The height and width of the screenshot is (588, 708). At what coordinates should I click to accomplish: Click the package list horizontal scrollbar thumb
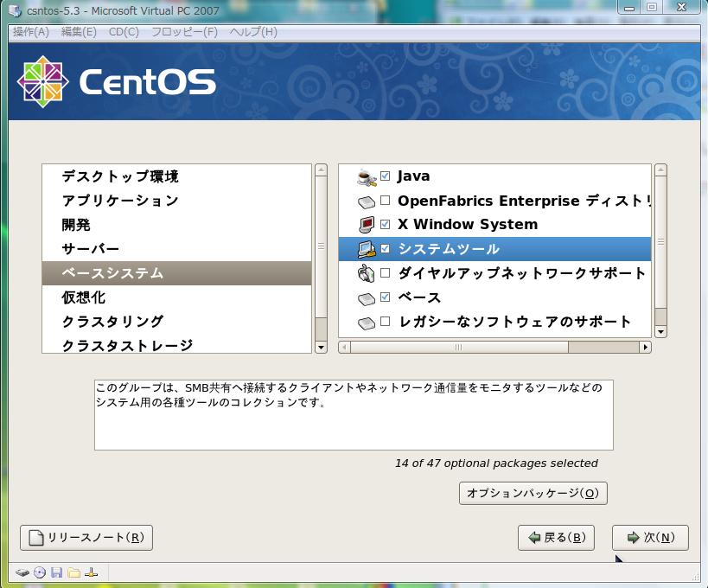pyautogui.click(x=457, y=347)
